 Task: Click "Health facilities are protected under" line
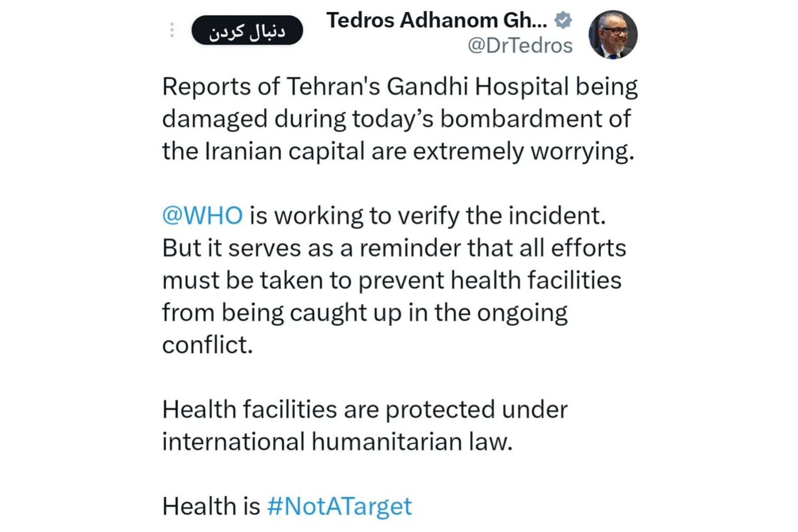(x=365, y=409)
